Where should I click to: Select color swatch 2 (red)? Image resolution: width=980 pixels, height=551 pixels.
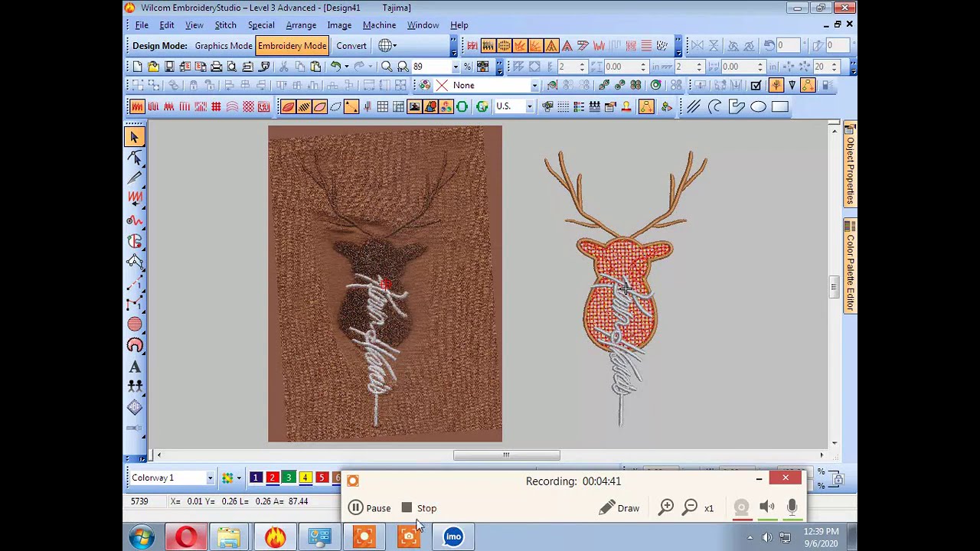pyautogui.click(x=272, y=478)
